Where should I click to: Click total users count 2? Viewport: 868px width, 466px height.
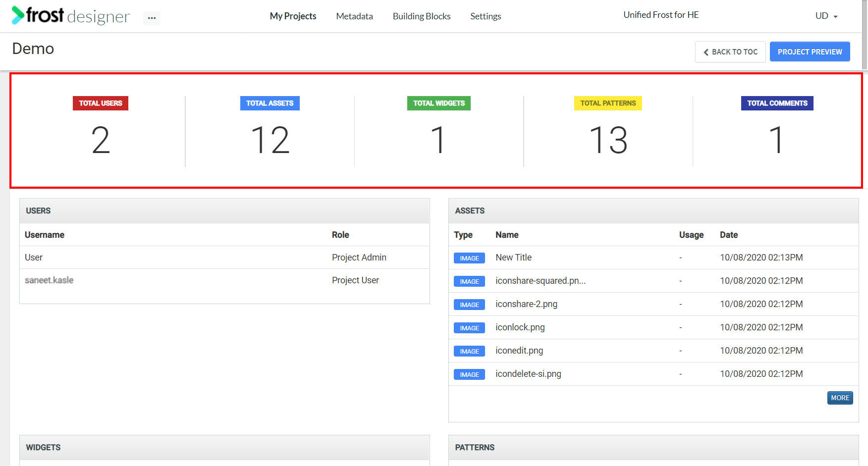(101, 140)
